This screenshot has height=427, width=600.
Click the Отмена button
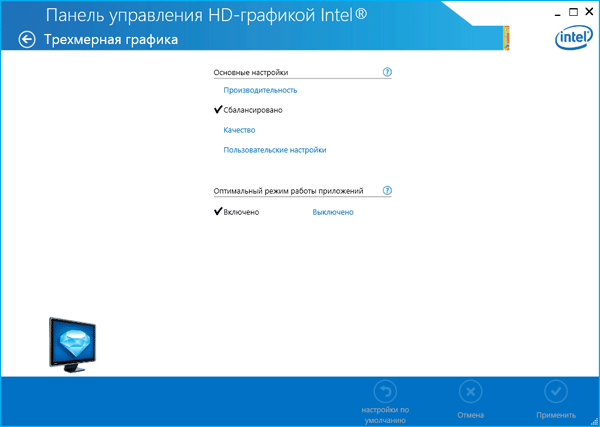coord(471,399)
